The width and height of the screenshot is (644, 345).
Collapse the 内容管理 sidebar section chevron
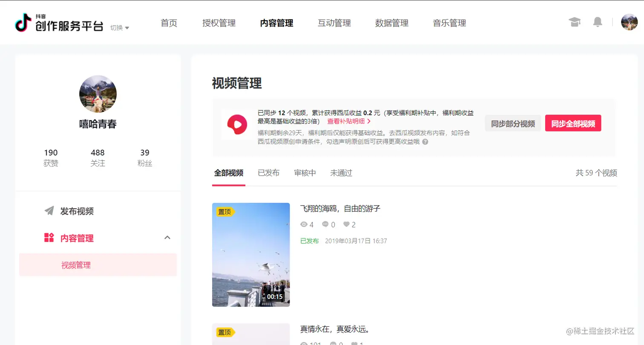click(167, 238)
